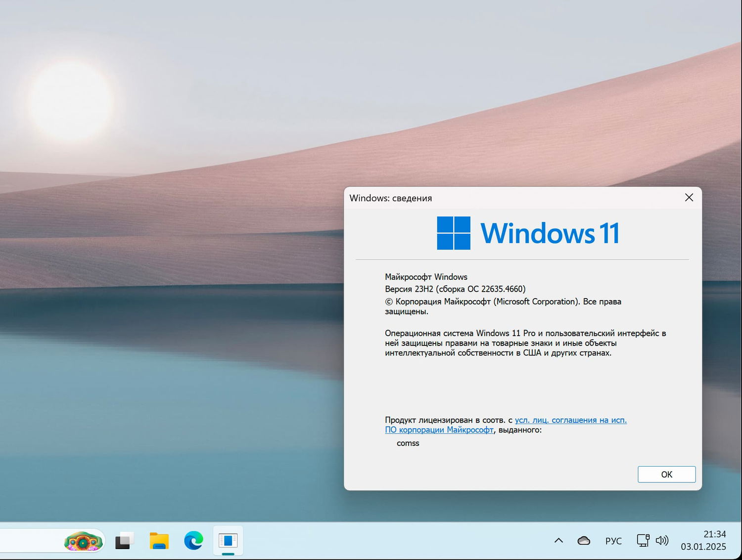Expand hidden tray icons with the chevron
The height and width of the screenshot is (560, 742).
558,540
